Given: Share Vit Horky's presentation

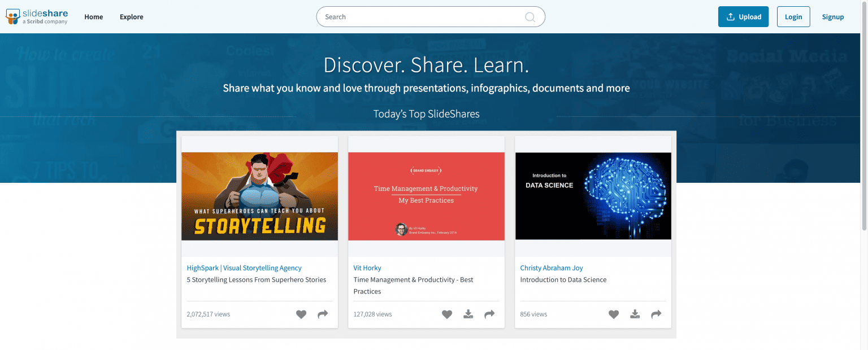Looking at the screenshot, I should click(x=489, y=314).
